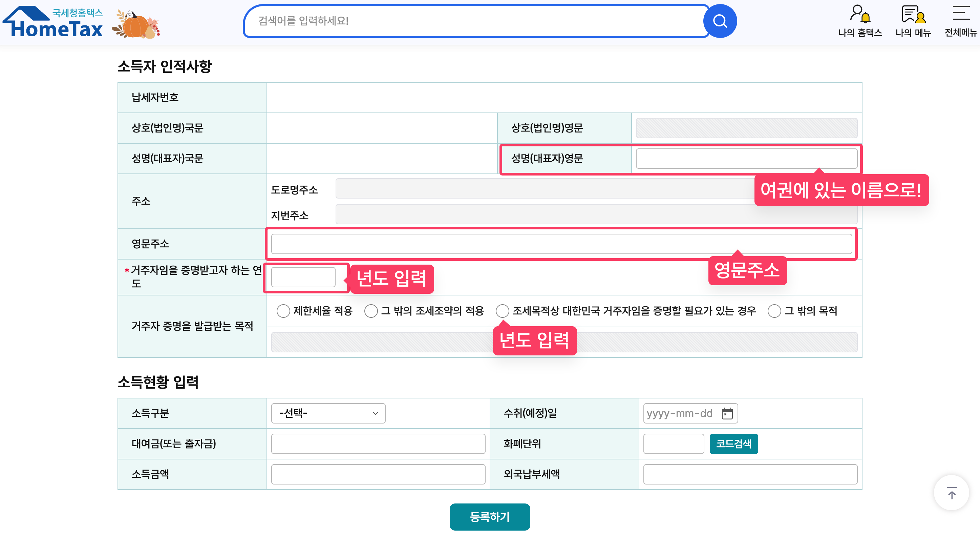The width and height of the screenshot is (980, 536).
Task: Click the 외국납부세액 input field
Action: (750, 474)
